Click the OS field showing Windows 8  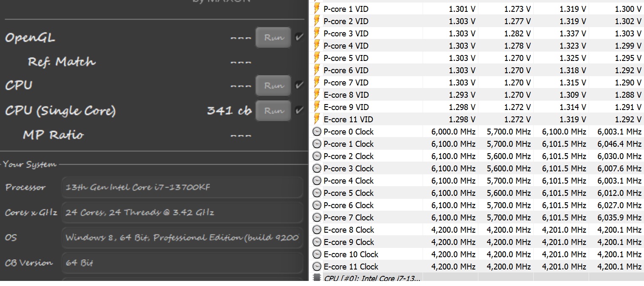[x=183, y=237]
